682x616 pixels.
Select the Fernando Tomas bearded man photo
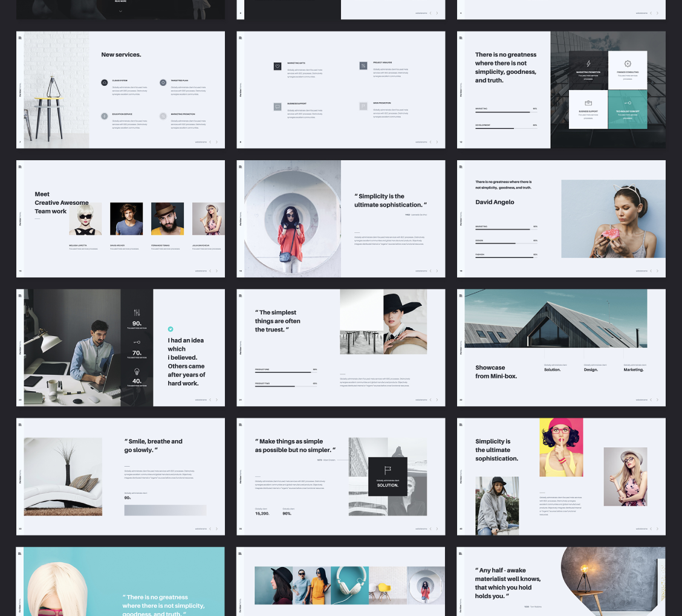coord(167,219)
